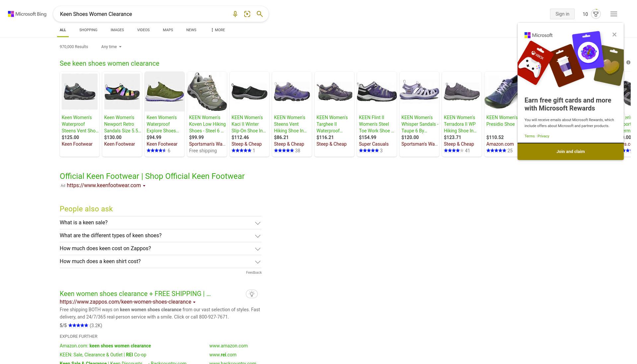Open Newport Retro Sandals product image
637x364 pixels.
click(x=122, y=92)
